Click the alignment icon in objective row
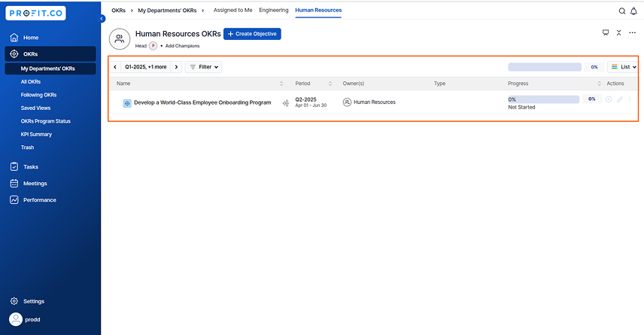644x335 pixels. pyautogui.click(x=286, y=103)
